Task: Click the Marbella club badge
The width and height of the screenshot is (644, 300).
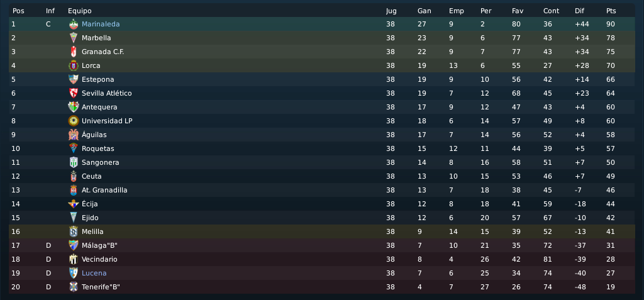Action: click(x=74, y=38)
